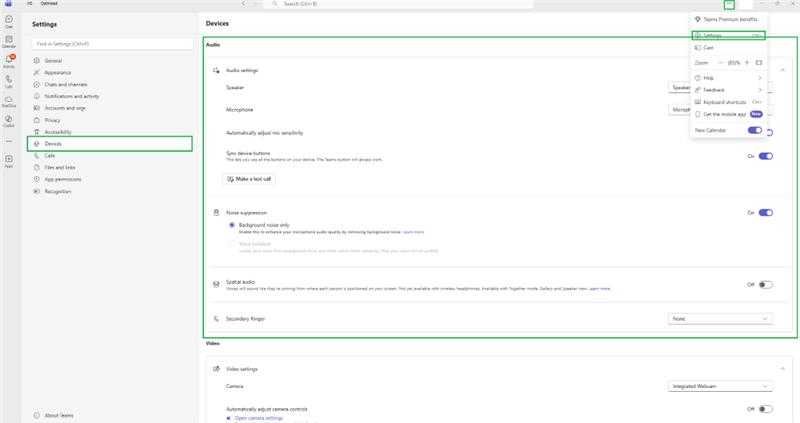800x423 pixels.
Task: Click the Video settings camera icon
Action: 216,368
